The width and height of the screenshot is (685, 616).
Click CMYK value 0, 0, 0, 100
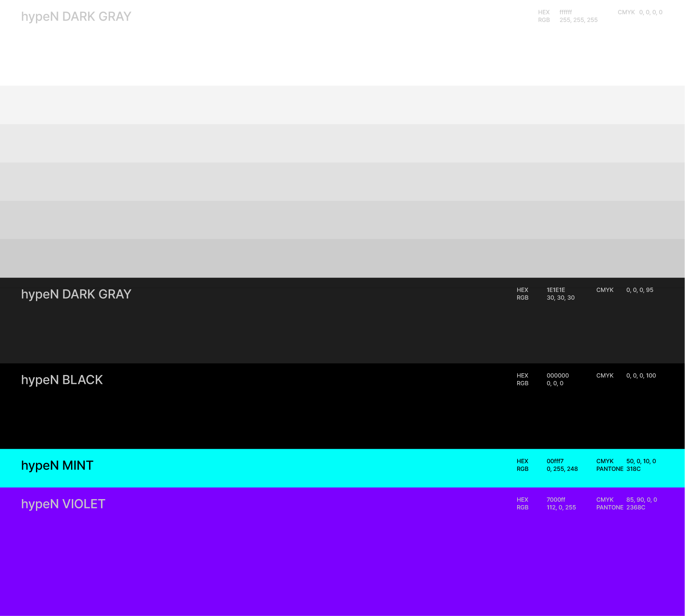coord(641,376)
